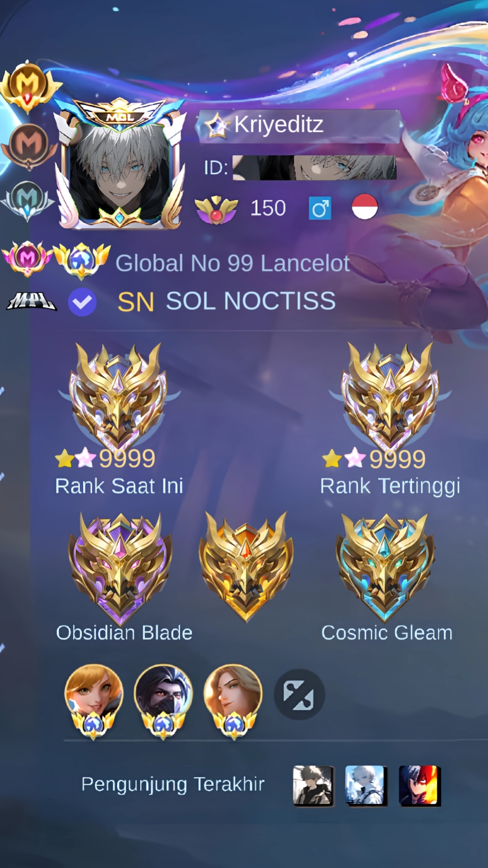The height and width of the screenshot is (868, 488).
Task: Tap the bronze M medal badge
Action: point(29,146)
